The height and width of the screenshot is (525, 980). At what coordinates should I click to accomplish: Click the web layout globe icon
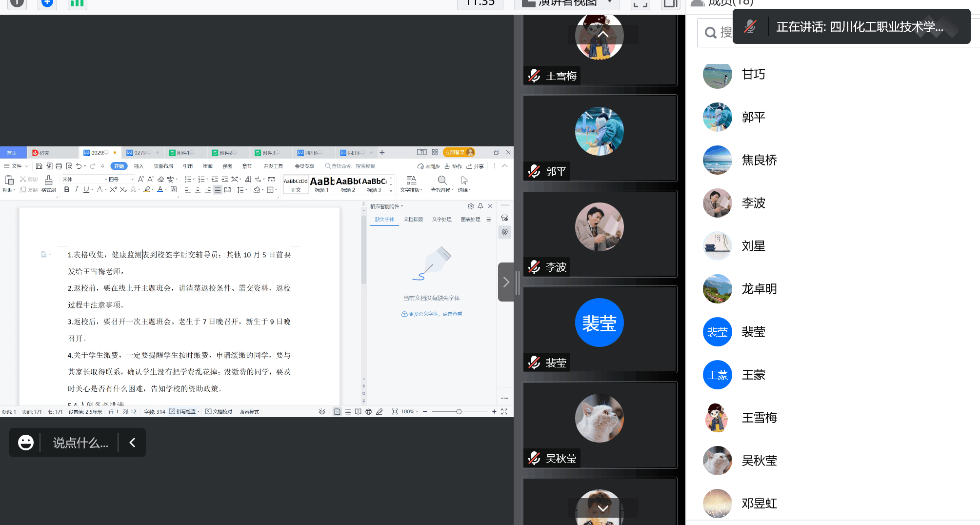tap(369, 412)
